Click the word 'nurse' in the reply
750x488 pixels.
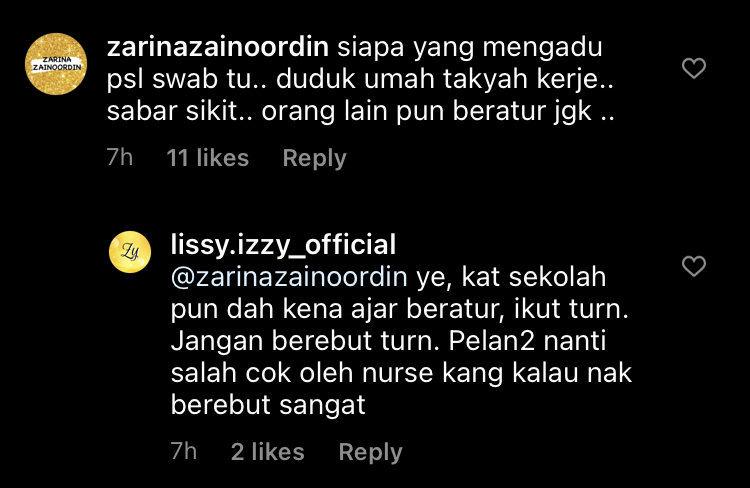pos(397,373)
